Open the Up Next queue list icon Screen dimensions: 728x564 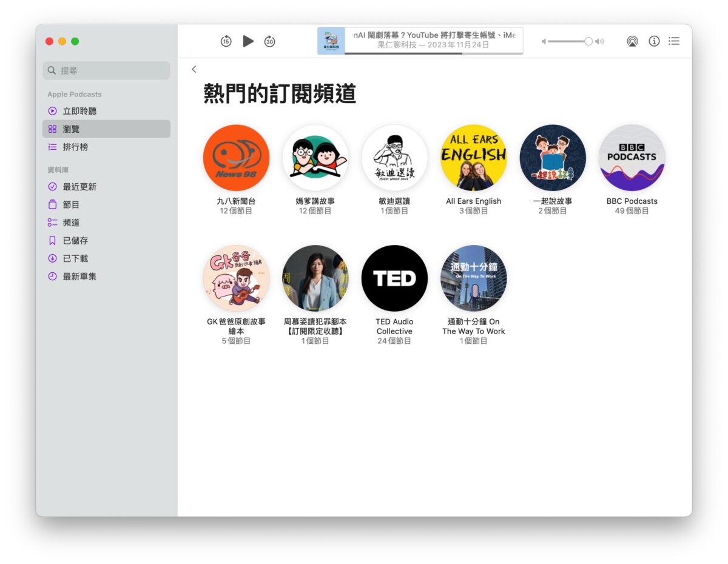(x=674, y=41)
